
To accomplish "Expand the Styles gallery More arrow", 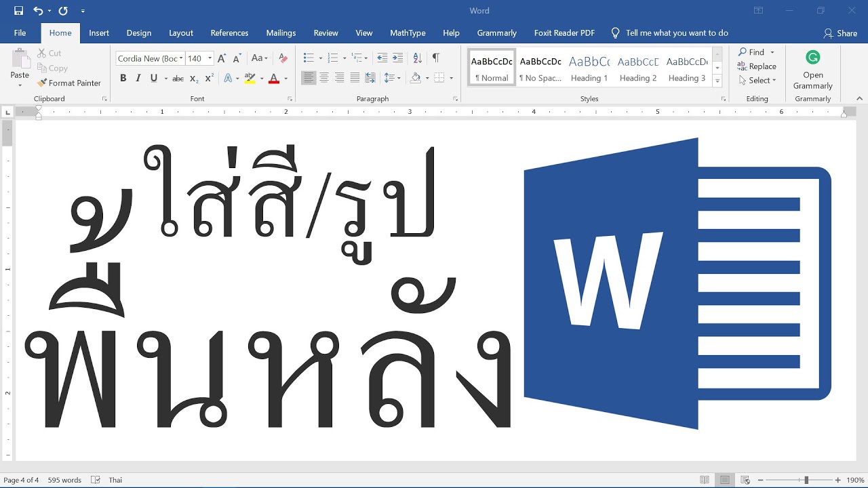I will click(x=717, y=81).
